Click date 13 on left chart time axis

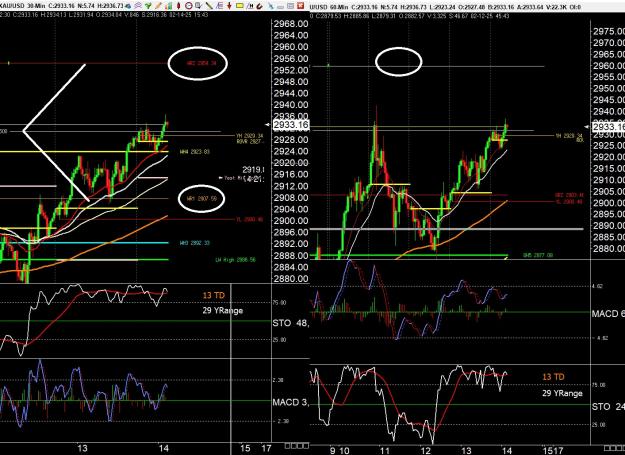pos(82,448)
